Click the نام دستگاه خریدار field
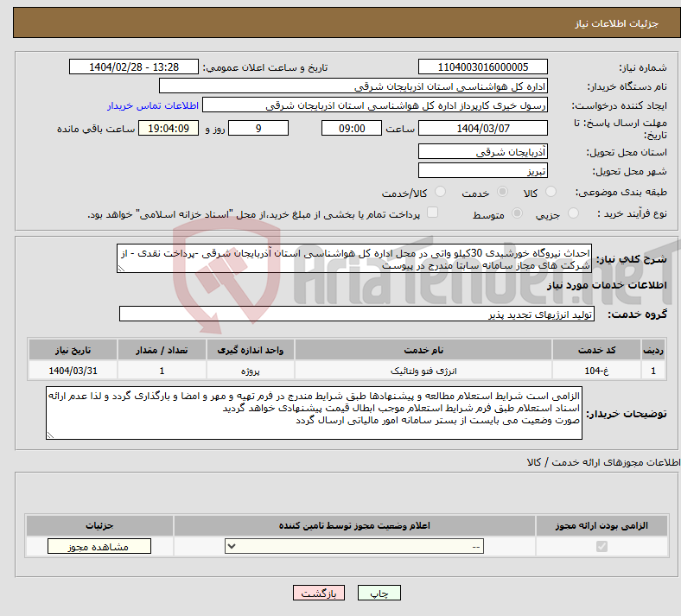Screen dimensions: 681x616 coord(353,86)
